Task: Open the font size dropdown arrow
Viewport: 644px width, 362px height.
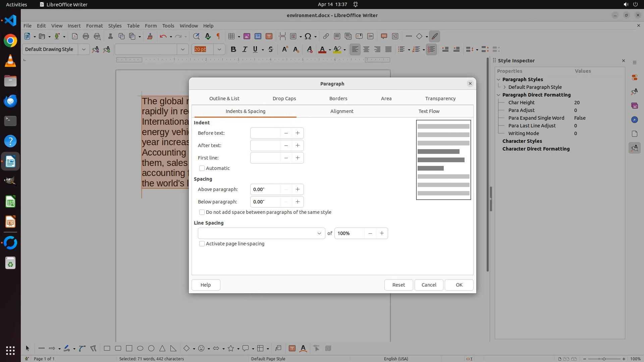Action: coord(219,49)
